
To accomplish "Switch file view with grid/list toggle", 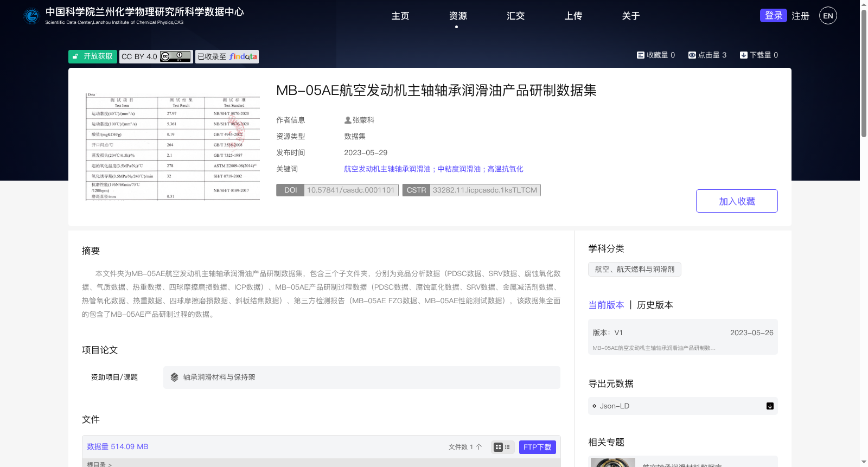I will click(x=502, y=447).
